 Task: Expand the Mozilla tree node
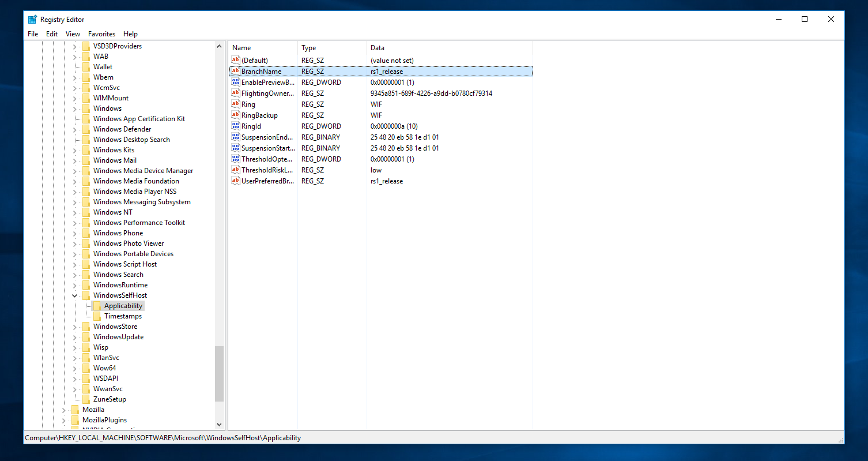click(x=63, y=410)
